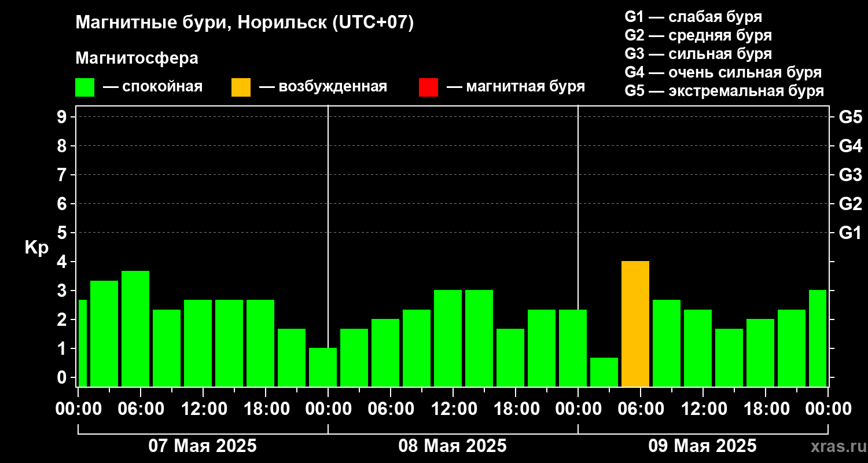
Task: Click the 'G3' label on the right axis
Action: (x=850, y=175)
